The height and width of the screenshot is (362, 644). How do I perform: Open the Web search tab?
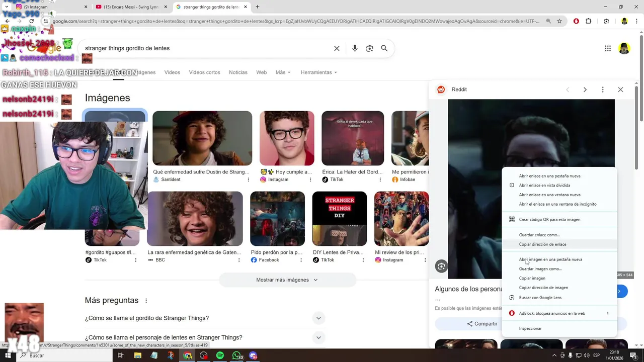[262, 72]
